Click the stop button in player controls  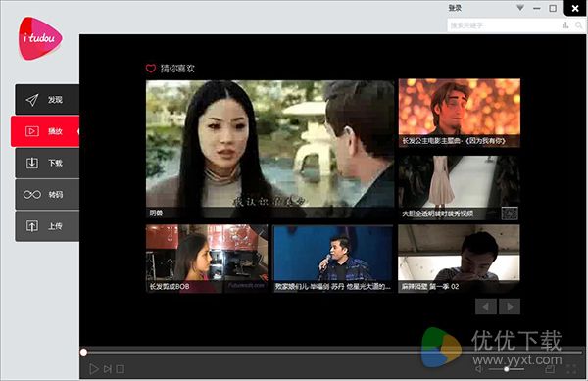tap(120, 369)
